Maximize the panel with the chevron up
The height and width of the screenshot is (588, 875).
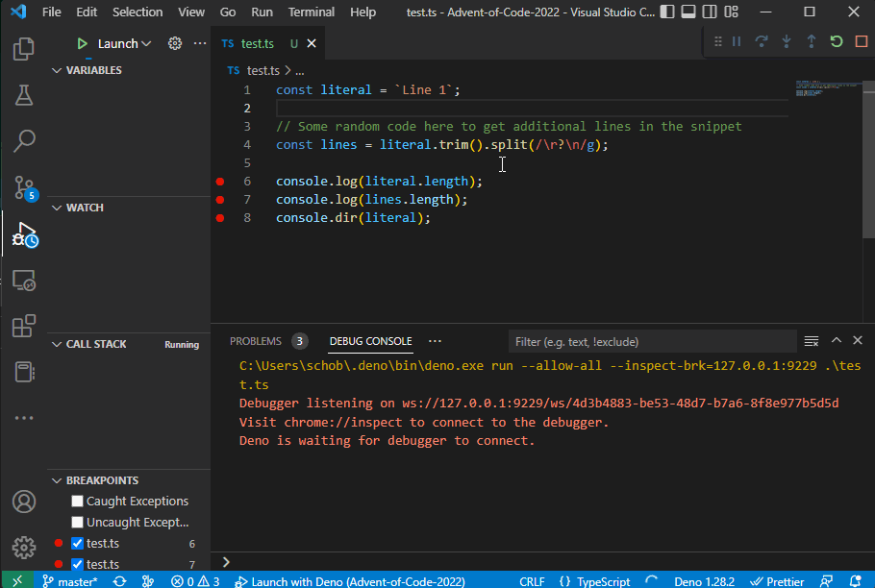836,340
